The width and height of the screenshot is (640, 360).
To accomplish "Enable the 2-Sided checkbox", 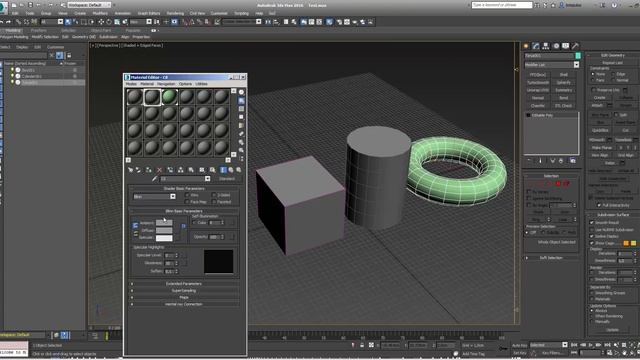I will pos(214,196).
